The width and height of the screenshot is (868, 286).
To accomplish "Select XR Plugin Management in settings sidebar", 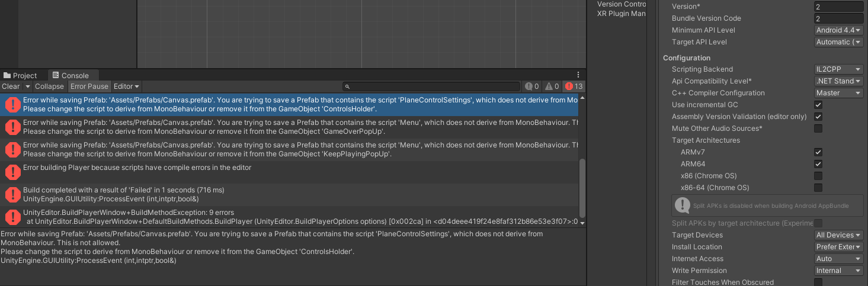I will (x=622, y=13).
